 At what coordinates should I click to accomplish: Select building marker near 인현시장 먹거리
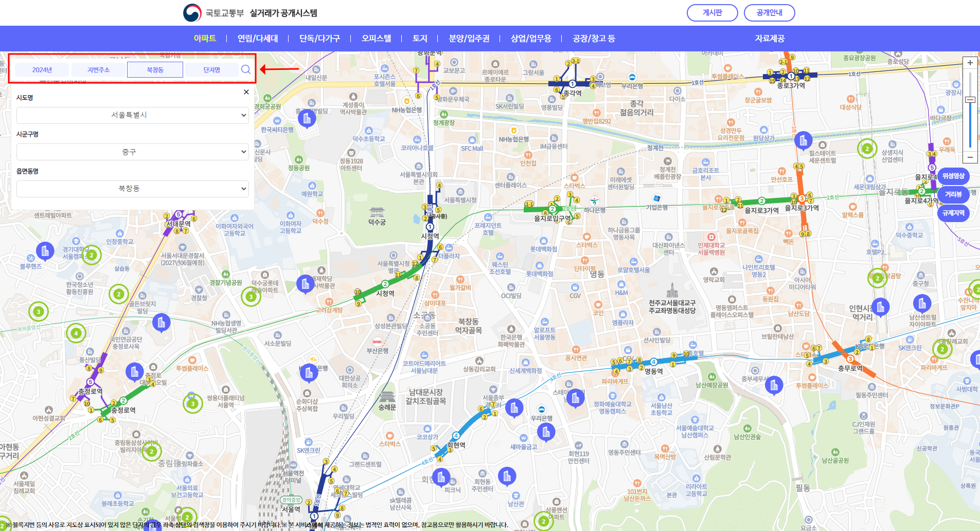[881, 308]
